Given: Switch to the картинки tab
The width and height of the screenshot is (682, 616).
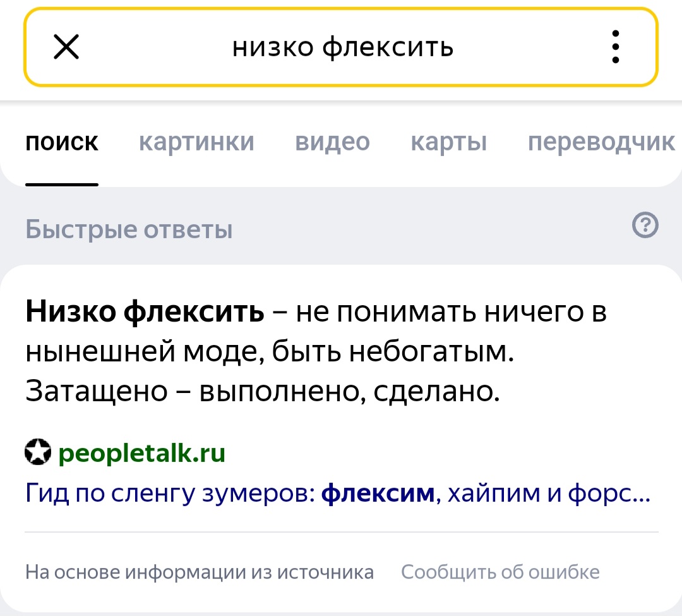Looking at the screenshot, I should [196, 142].
